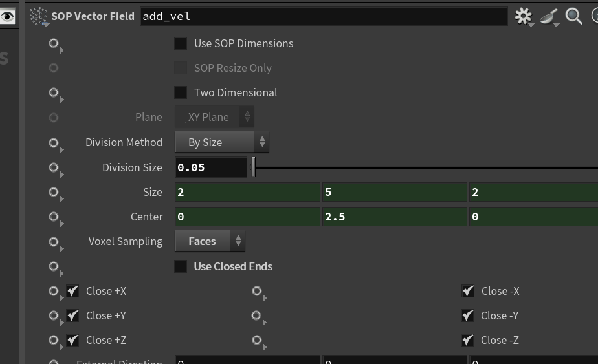The height and width of the screenshot is (364, 598).
Task: Uncheck the Close -Y checkbox
Action: pyautogui.click(x=468, y=316)
